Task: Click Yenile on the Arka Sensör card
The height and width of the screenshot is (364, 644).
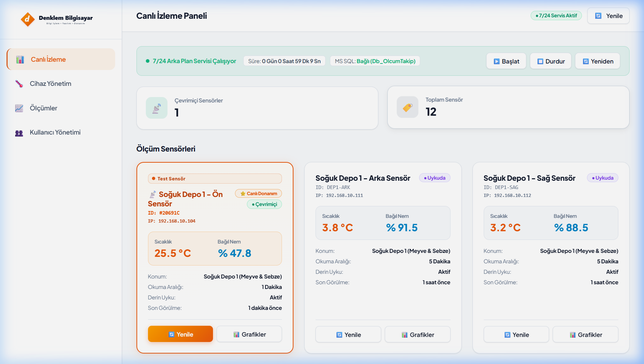Action: (x=348, y=334)
